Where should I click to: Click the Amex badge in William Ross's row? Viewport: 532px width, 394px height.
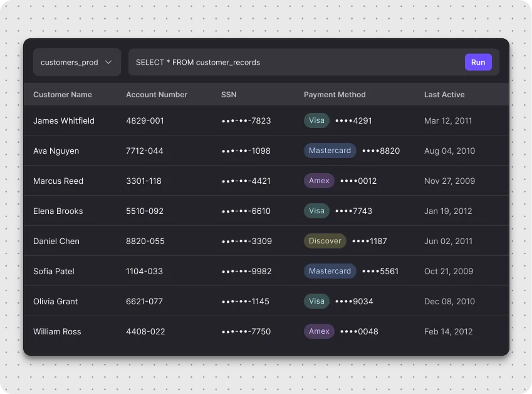pyautogui.click(x=319, y=331)
